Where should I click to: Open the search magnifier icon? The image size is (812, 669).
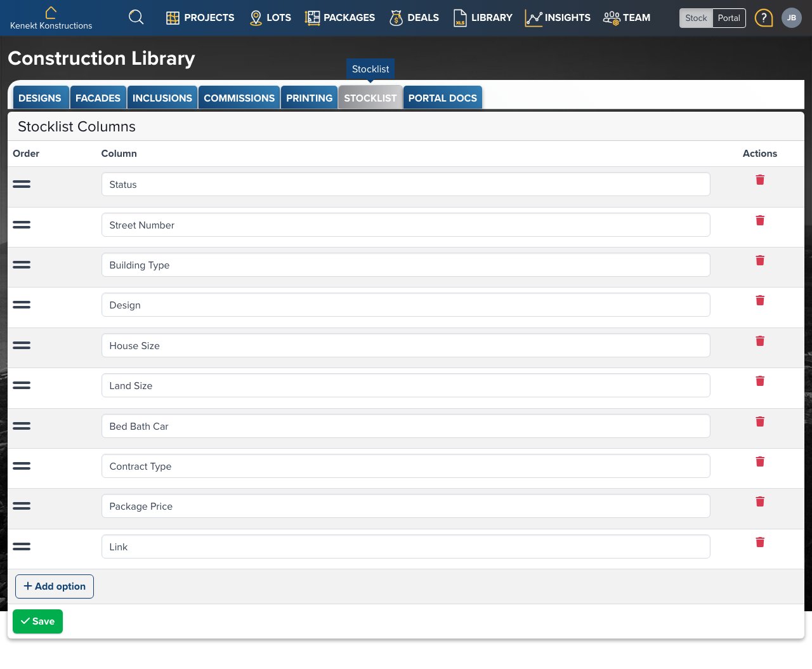click(136, 17)
